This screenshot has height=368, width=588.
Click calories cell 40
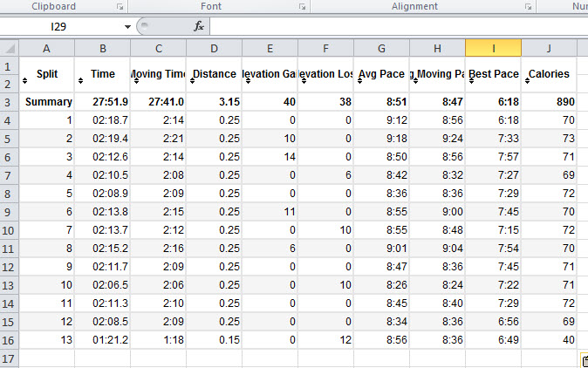[x=549, y=340]
